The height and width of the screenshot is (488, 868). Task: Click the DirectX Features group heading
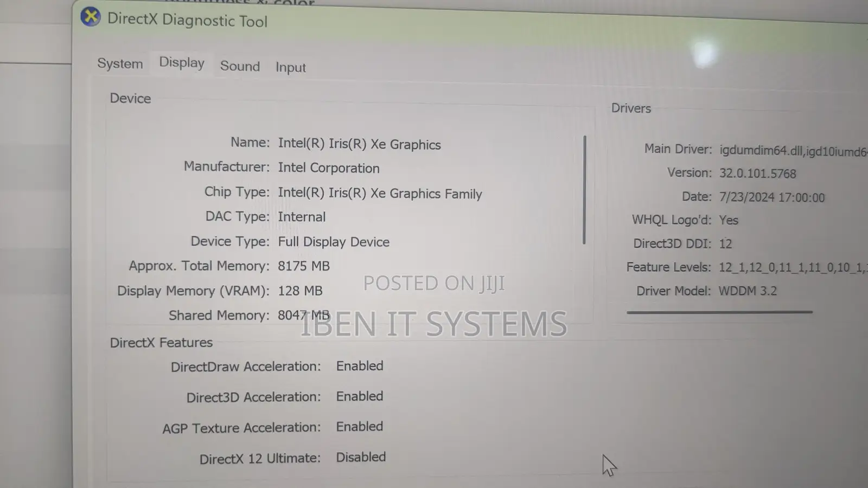pyautogui.click(x=161, y=343)
